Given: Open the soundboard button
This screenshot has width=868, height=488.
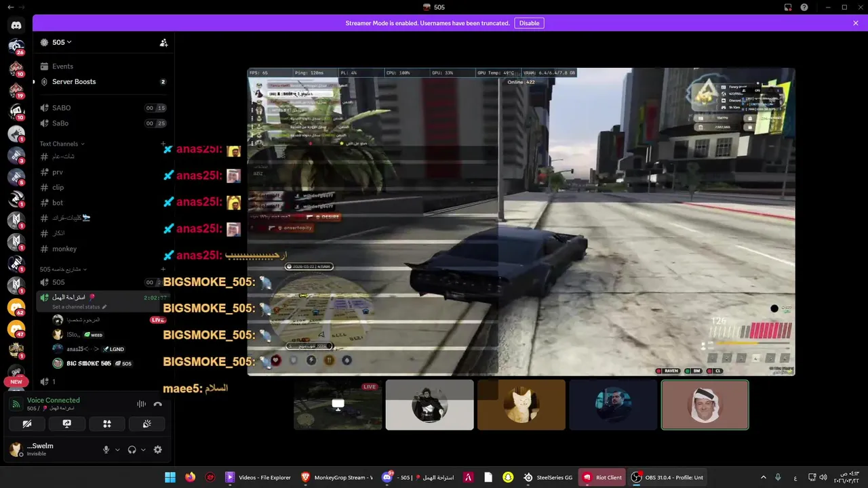Looking at the screenshot, I should pos(146,424).
